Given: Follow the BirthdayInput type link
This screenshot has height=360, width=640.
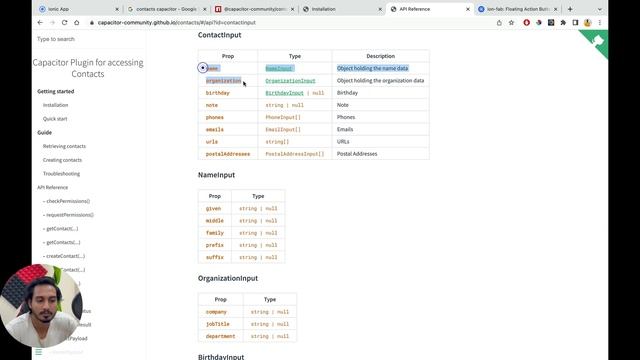Looking at the screenshot, I should [x=284, y=93].
